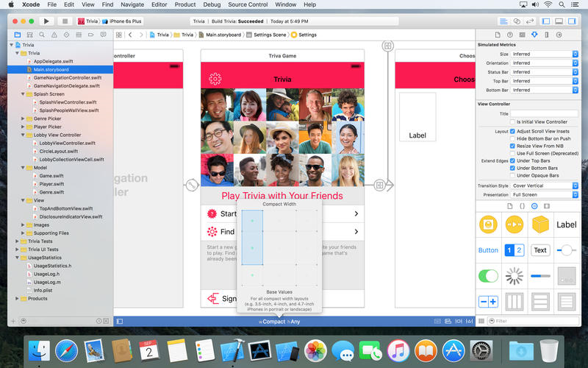Show the Object library tab
The width and height of the screenshot is (588, 368).
pos(534,206)
